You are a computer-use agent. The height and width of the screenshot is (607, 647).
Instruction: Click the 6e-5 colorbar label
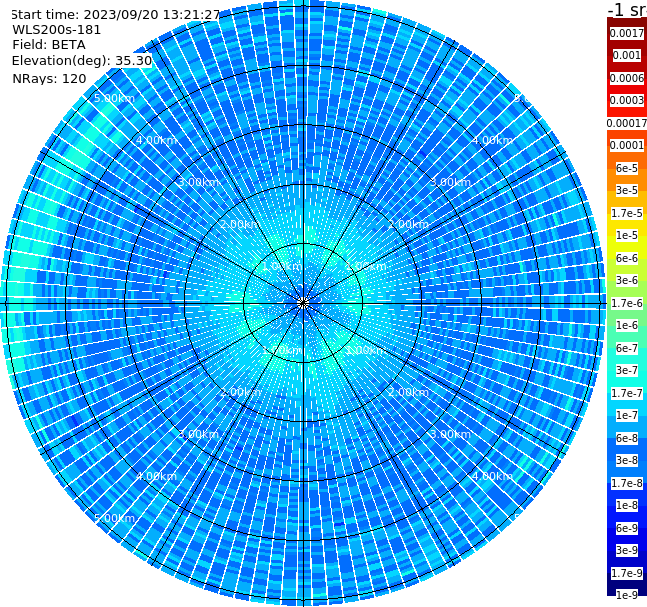627,168
